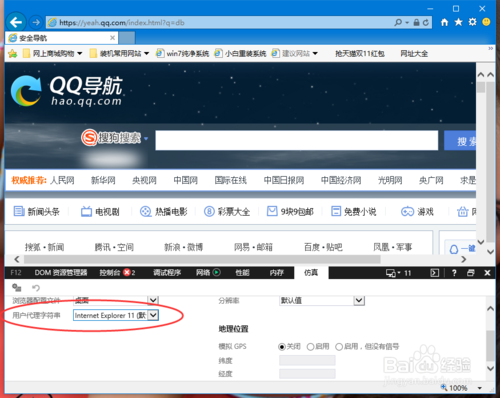The image size is (500, 398).
Task: Refresh the page with the reload icon
Action: (x=426, y=22)
